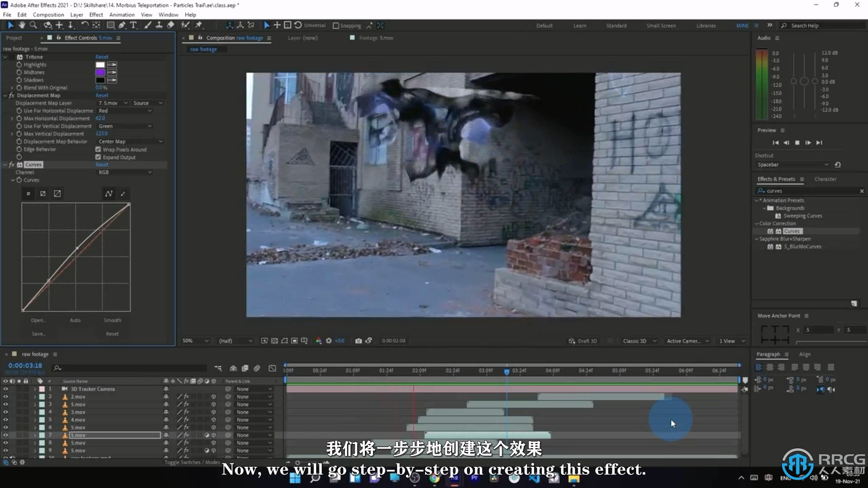
Task: Click the Reset button for Curves
Action: (x=101, y=164)
